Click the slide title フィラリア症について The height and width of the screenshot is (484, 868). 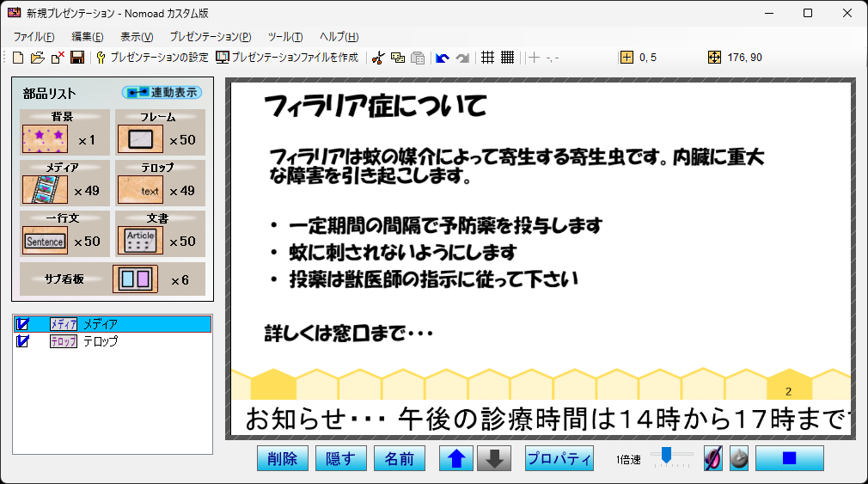(x=376, y=106)
